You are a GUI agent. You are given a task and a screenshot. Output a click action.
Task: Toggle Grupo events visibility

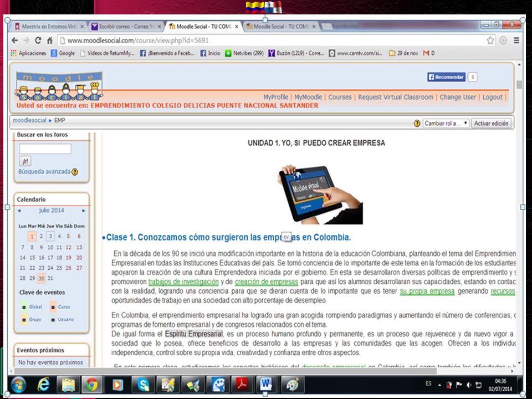point(24,320)
